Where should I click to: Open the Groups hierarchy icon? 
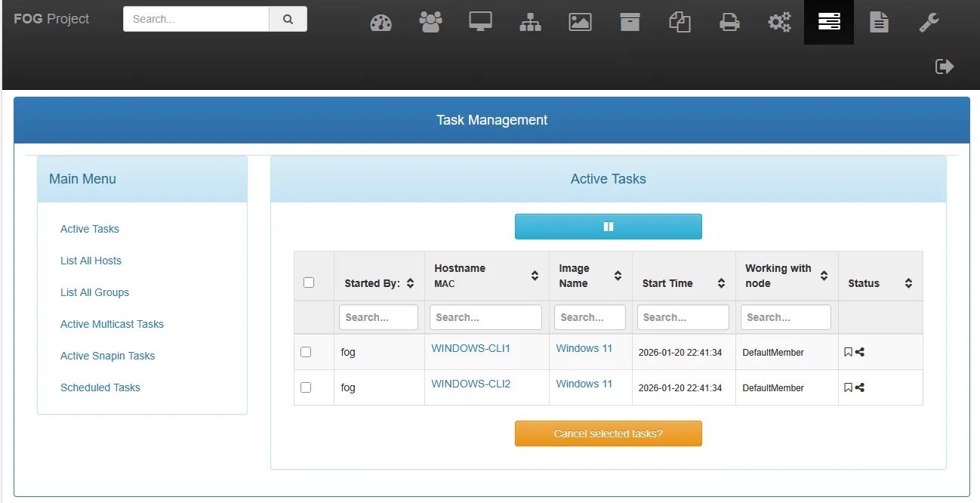(530, 23)
